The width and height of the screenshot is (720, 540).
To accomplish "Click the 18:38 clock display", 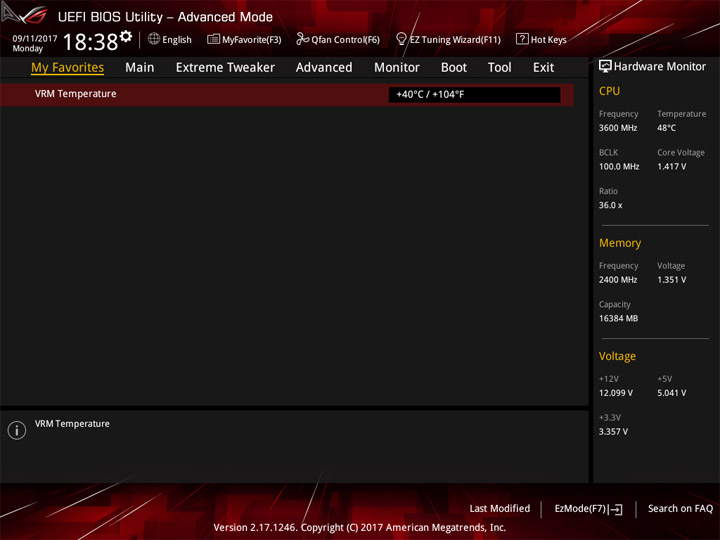I will (90, 42).
